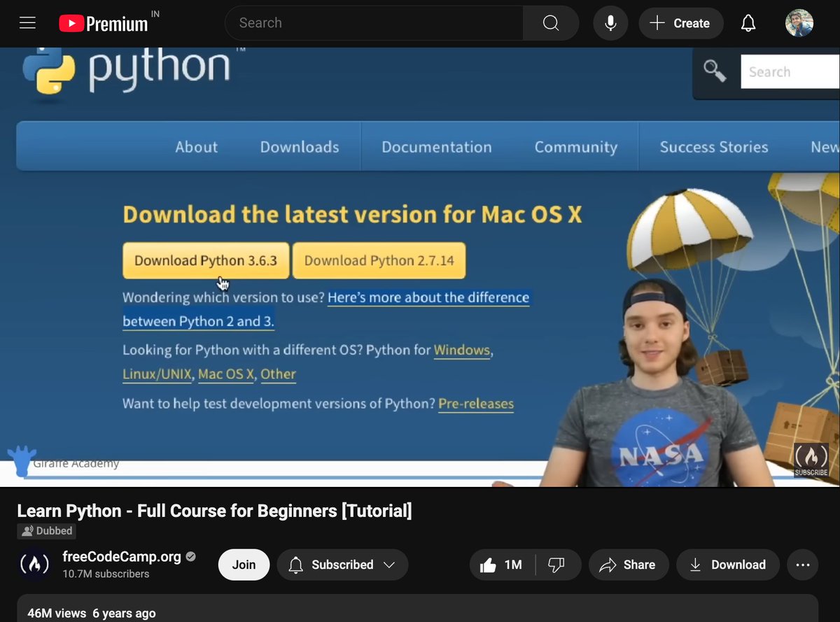
Task: Open the Dubbed audio track badge
Action: 47,531
